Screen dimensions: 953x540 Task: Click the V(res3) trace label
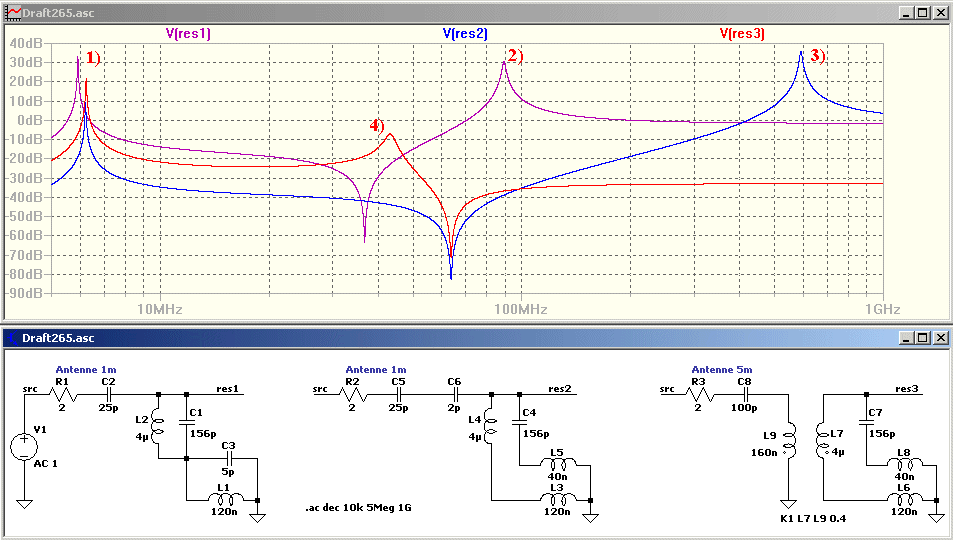742,33
